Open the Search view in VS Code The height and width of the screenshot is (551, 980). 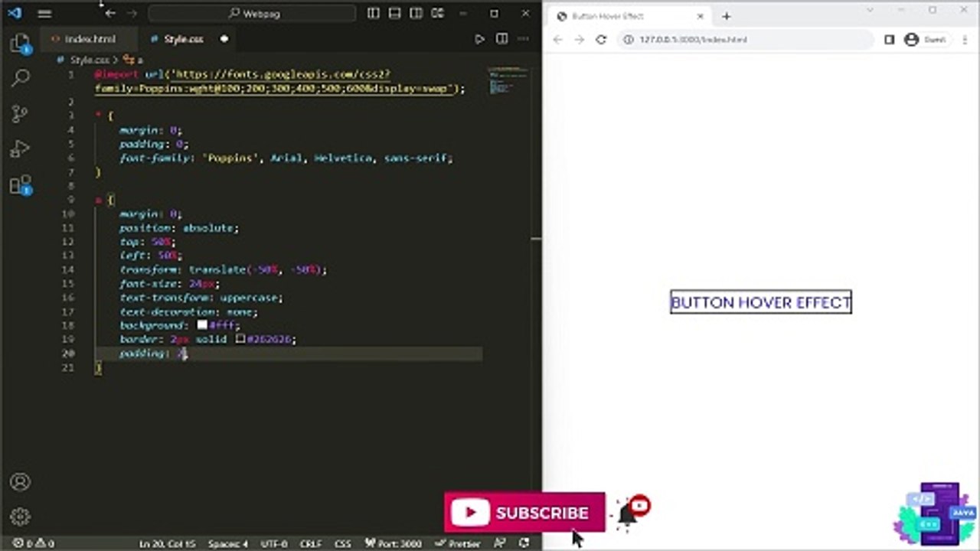coord(21,78)
